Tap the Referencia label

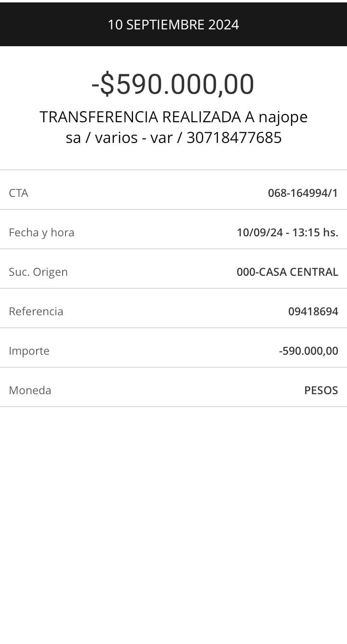[x=36, y=311]
